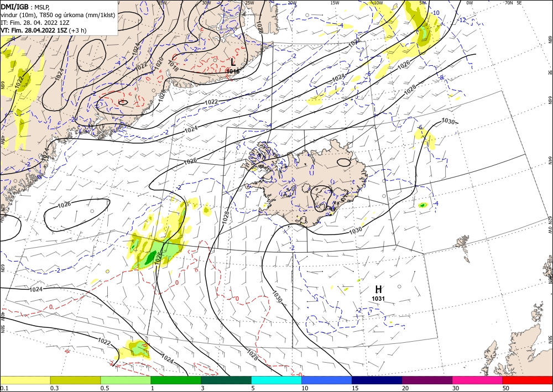Image resolution: width=553 pixels, height=392 pixels.
Task: Click the H high-pressure center symbol
Action: pos(378,289)
